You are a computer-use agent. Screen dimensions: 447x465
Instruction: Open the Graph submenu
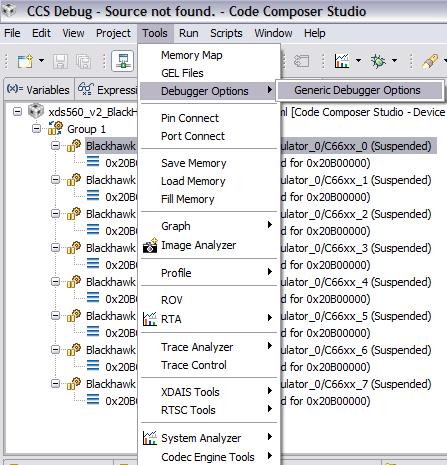pyautogui.click(x=208, y=226)
